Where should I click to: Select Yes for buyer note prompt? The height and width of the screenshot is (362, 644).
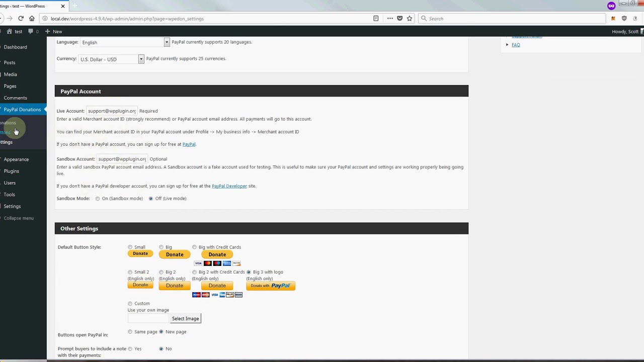pos(130,349)
